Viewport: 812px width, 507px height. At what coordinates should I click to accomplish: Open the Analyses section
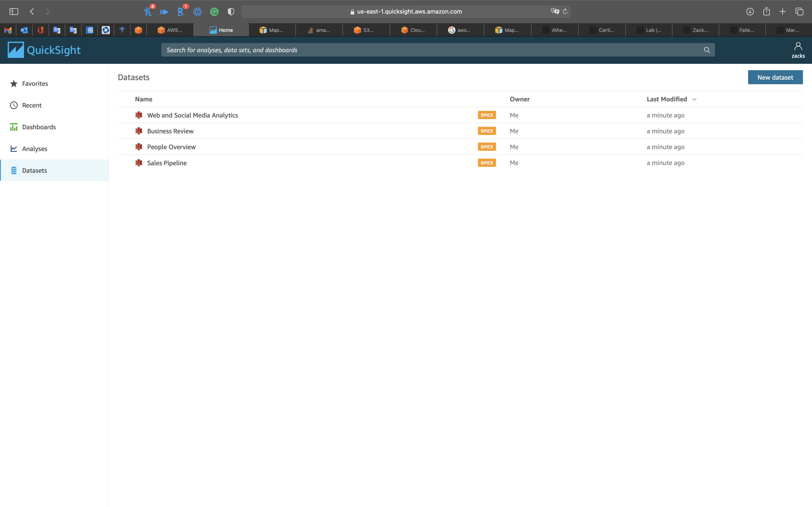click(34, 148)
